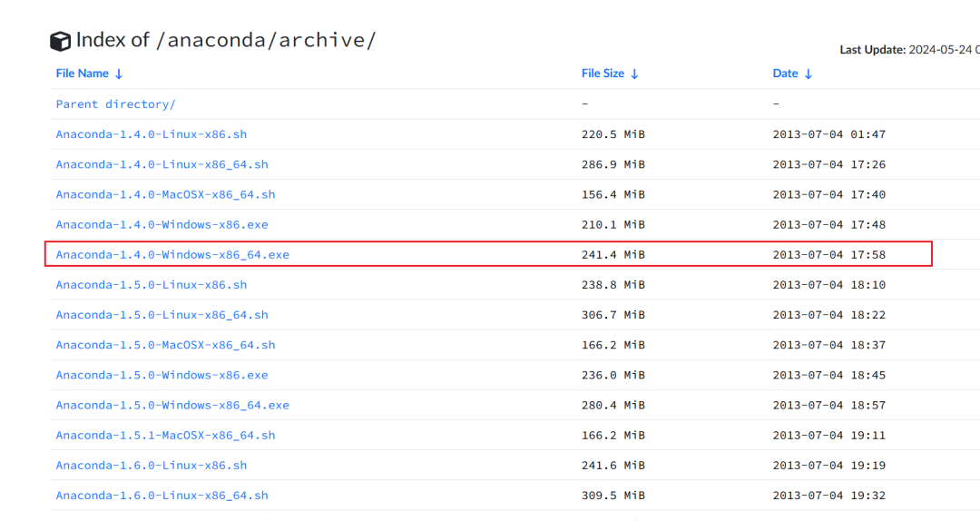Download Anaconda-1.5.0-Linux-x86.sh
This screenshot has height=521, width=980.
(152, 285)
